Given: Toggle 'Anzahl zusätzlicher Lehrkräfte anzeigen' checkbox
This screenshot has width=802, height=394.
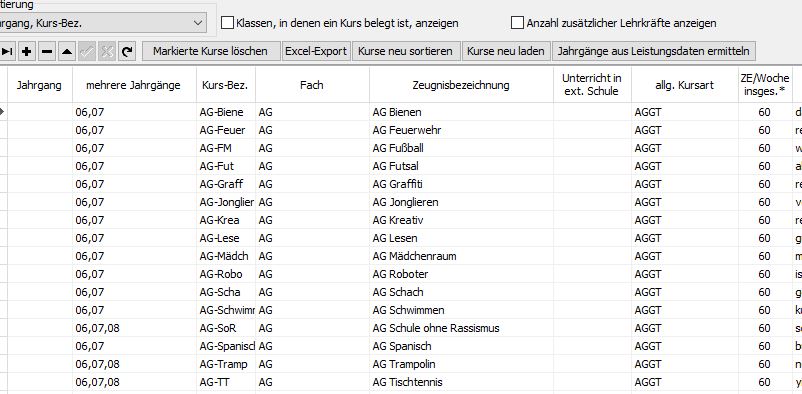Looking at the screenshot, I should click(518, 23).
